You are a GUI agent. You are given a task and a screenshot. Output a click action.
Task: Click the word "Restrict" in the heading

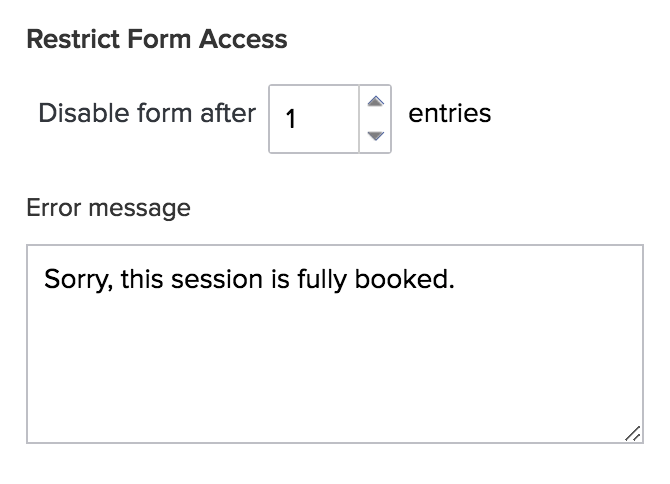[x=64, y=40]
